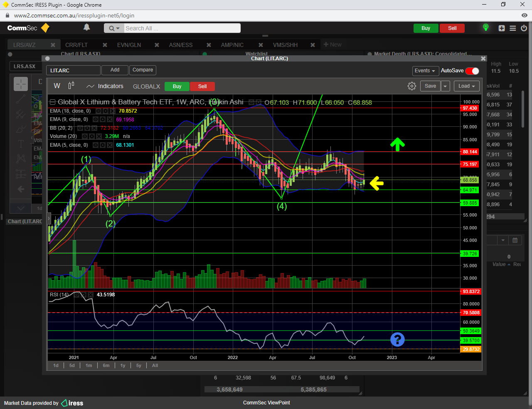Select trend line tool in background chart

click(x=21, y=99)
